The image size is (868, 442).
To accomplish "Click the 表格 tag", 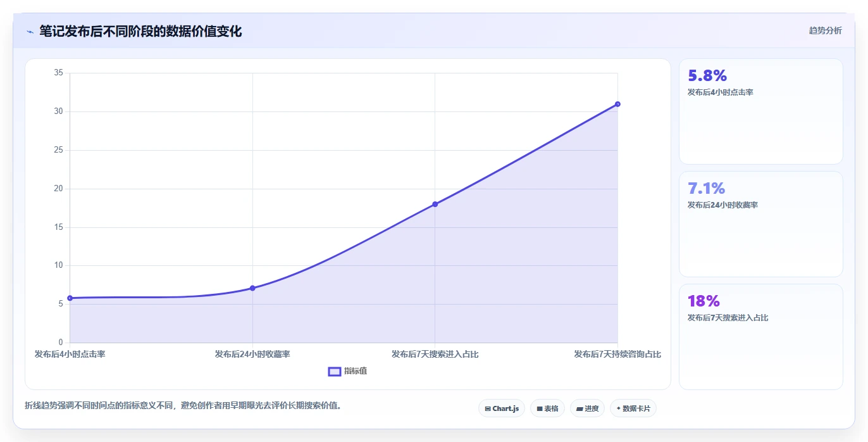I will click(547, 408).
